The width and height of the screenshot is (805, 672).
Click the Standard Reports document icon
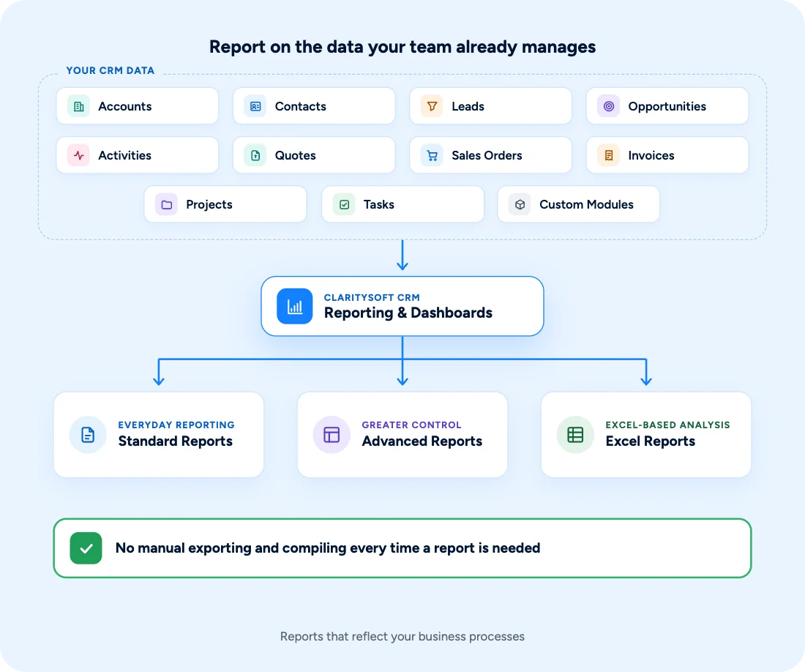point(88,435)
